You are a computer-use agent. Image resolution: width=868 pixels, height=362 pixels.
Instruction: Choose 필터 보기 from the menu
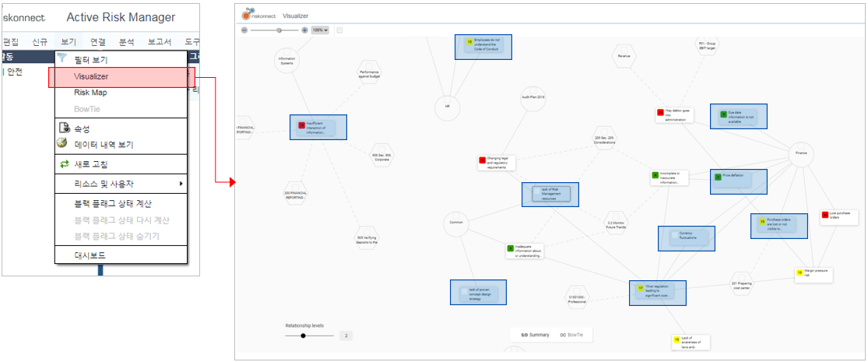pyautogui.click(x=91, y=59)
